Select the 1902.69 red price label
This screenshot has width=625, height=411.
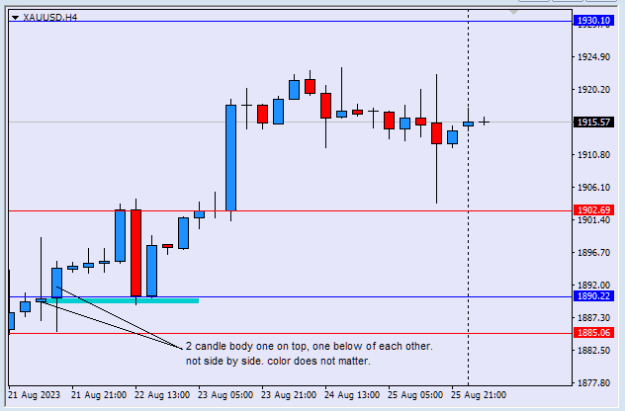594,210
